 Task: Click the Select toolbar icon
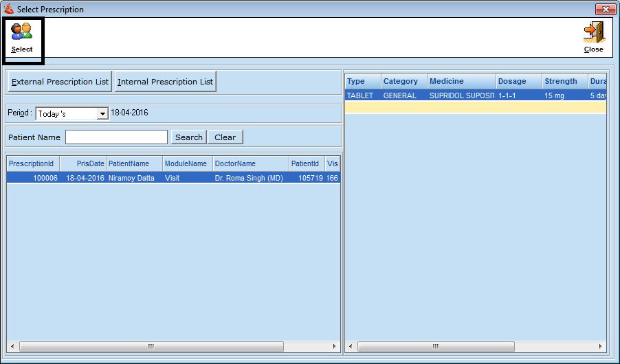(21, 32)
